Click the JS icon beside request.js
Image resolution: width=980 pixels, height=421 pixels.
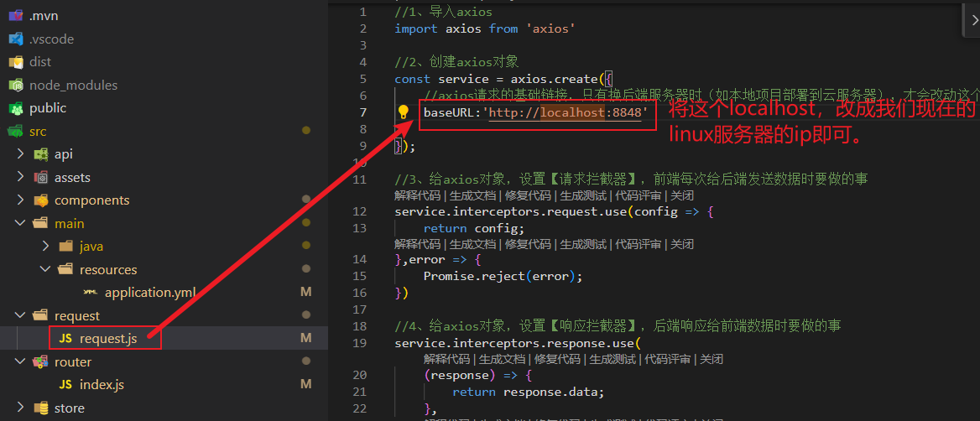click(x=65, y=339)
